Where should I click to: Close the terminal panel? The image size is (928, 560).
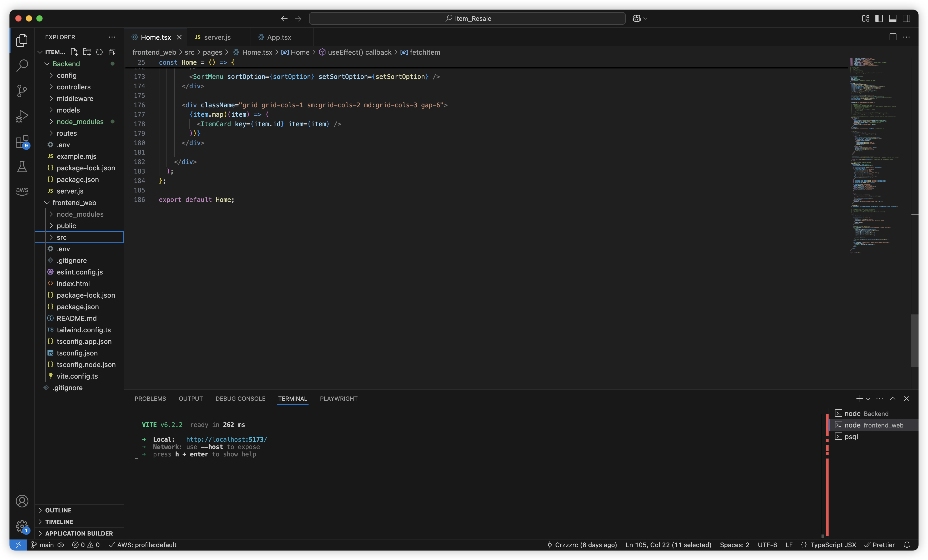click(x=906, y=399)
